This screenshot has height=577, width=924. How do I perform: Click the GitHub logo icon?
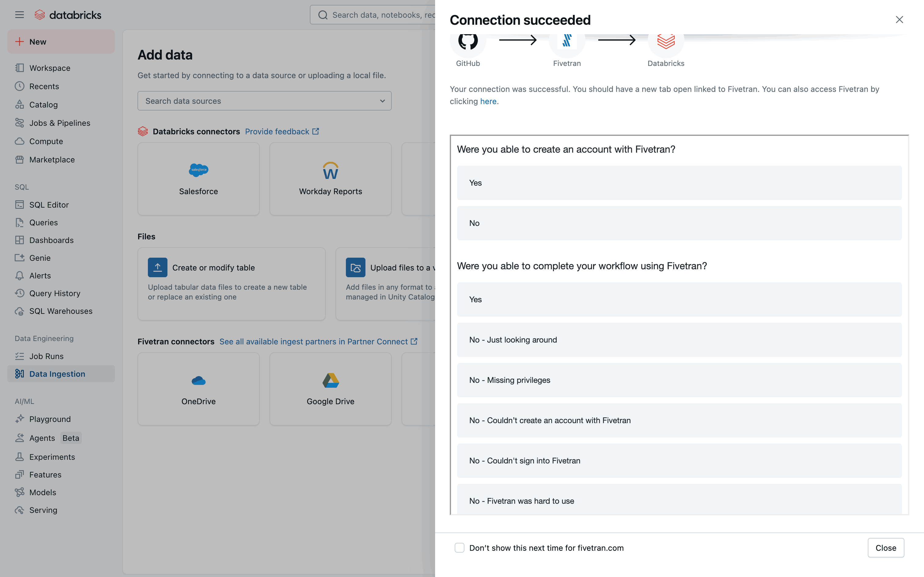pos(468,41)
